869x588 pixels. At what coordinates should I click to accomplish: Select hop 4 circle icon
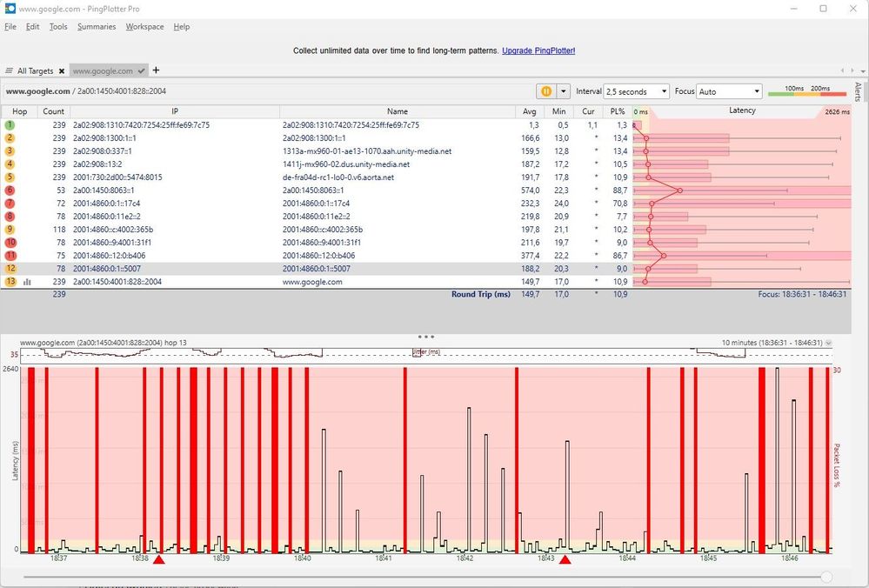[x=10, y=164]
